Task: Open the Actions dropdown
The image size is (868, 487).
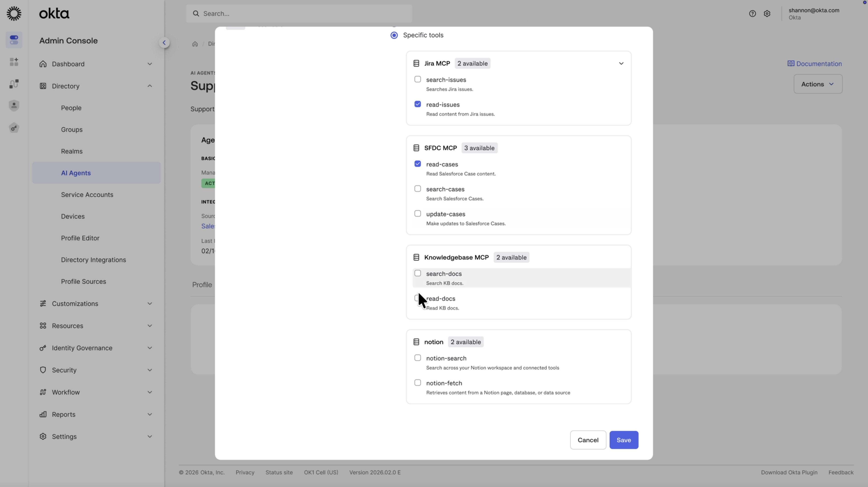Action: pos(818,84)
